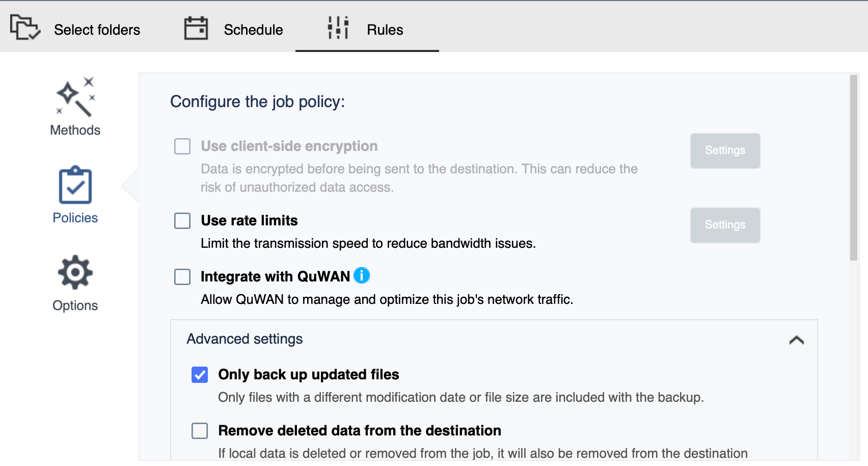Switch to the Schedule tab
Viewport: 868px width, 466px height.
pos(233,28)
